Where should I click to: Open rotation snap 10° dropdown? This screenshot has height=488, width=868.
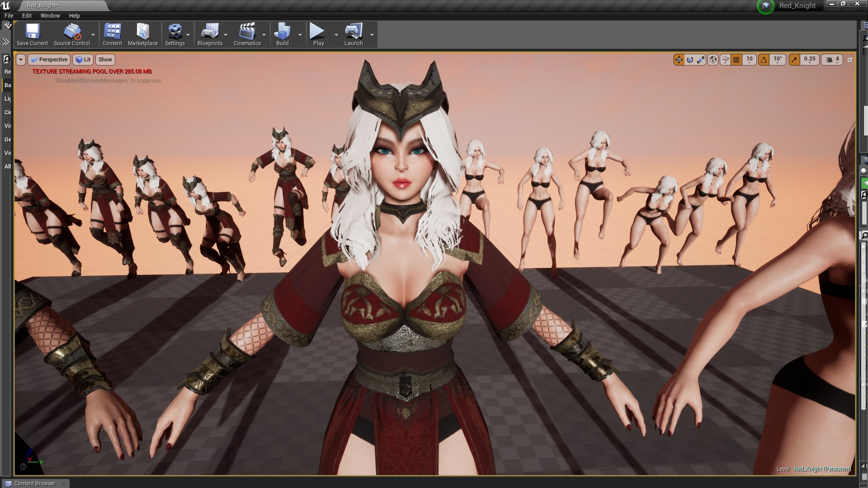778,60
